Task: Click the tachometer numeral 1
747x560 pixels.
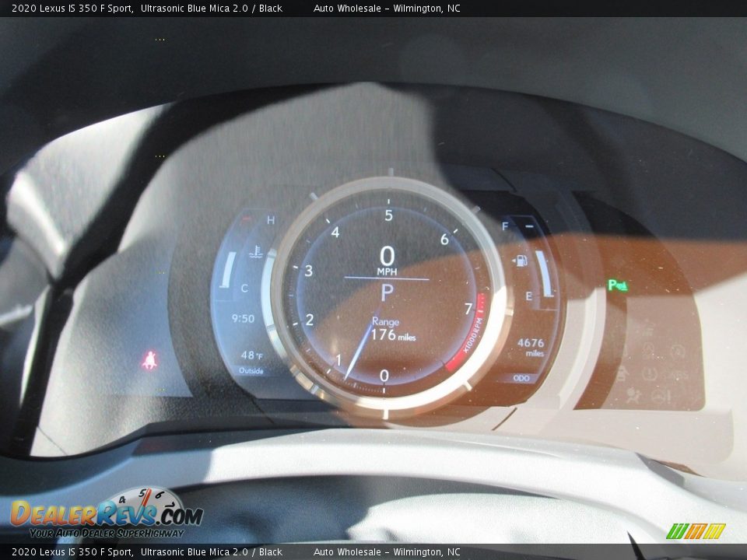Action: click(x=338, y=360)
